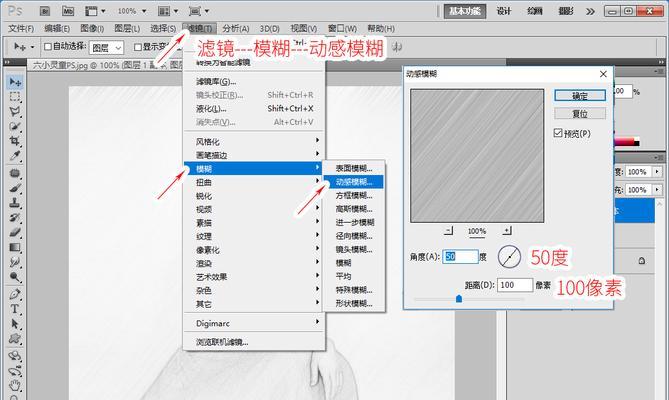Screen dimensions: 669x400
Task: Select the 3D Object Rotate tool
Action: [15, 356]
